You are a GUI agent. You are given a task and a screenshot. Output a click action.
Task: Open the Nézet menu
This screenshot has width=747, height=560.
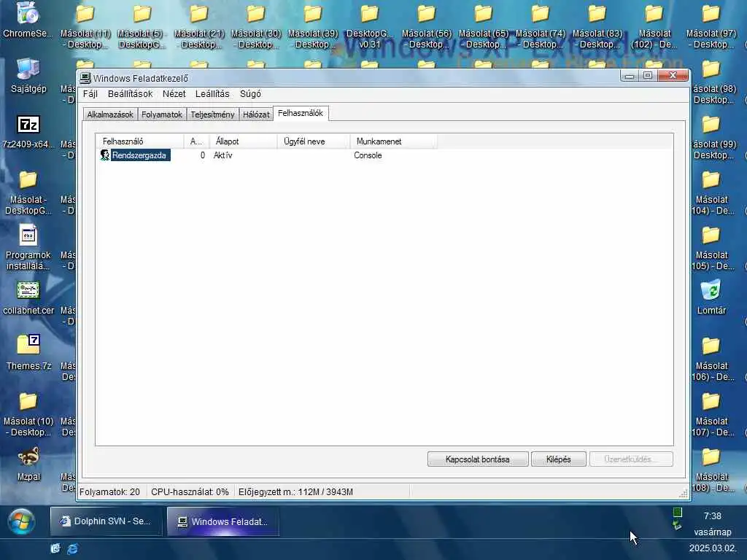174,94
